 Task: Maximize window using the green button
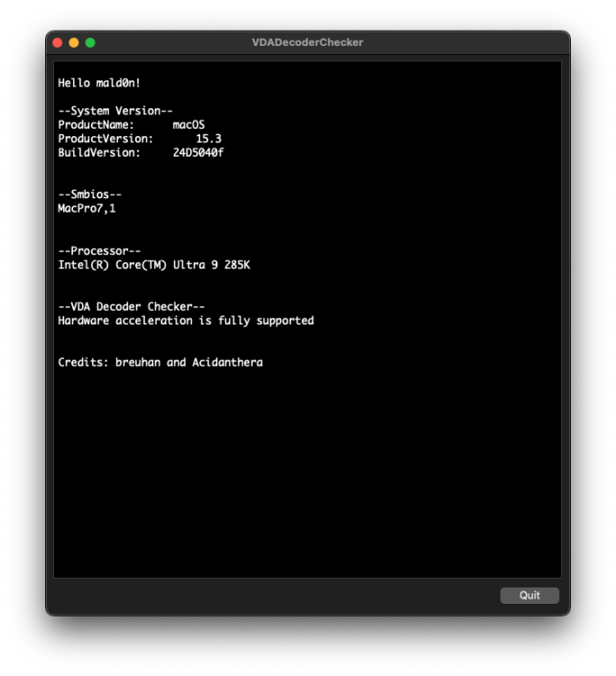click(90, 42)
